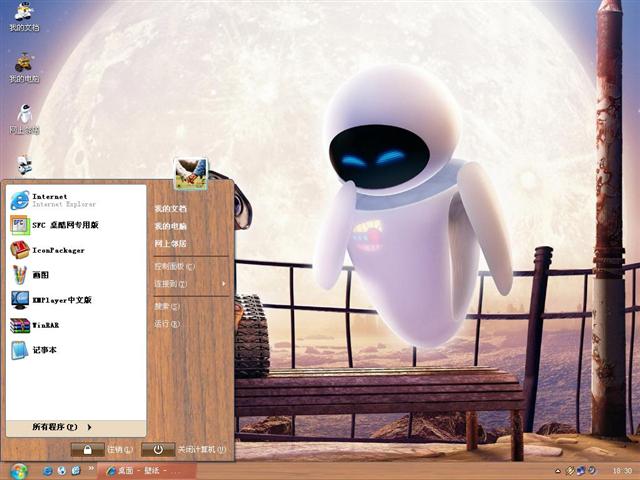This screenshot has width=640, height=480.
Task: Open 控制面板(C) control panel
Action: point(175,267)
